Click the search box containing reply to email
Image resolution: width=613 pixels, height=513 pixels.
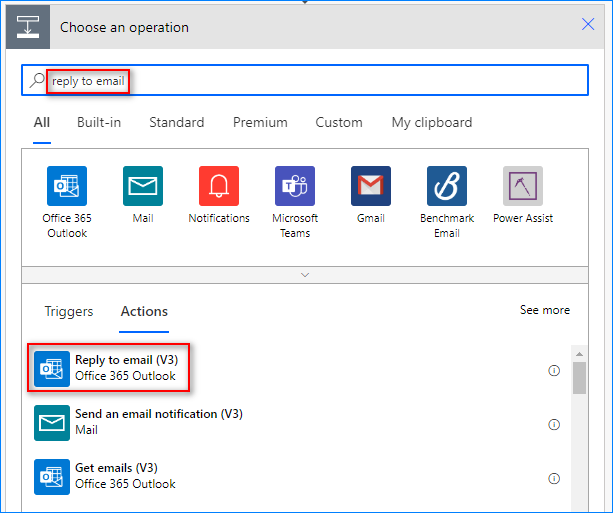[305, 80]
